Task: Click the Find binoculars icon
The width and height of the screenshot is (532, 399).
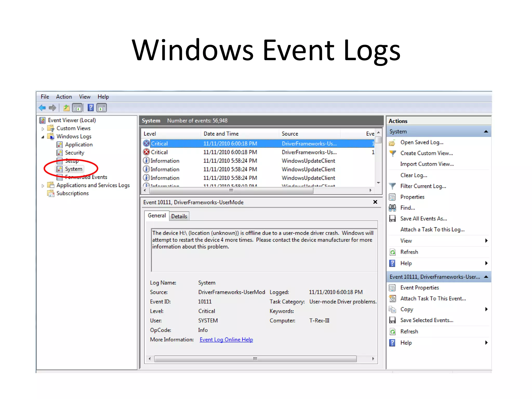Action: tap(392, 208)
